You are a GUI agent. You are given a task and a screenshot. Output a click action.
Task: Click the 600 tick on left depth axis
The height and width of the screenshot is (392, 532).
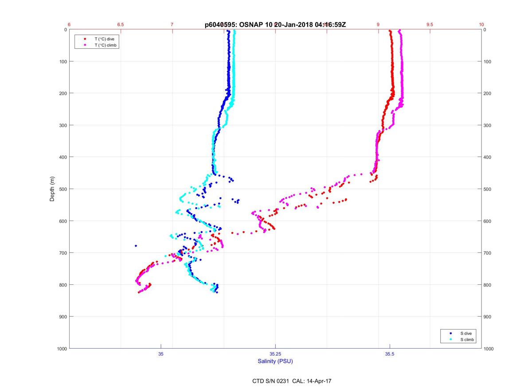pos(63,221)
